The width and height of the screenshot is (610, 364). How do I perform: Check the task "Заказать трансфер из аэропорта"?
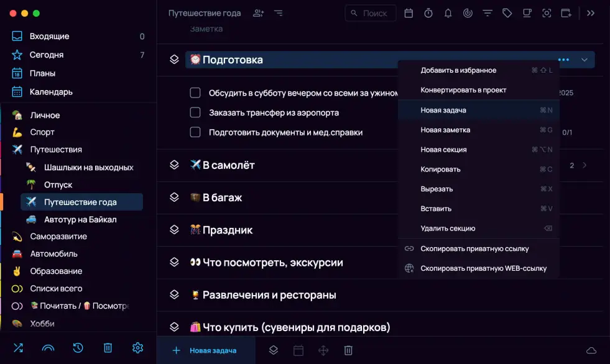click(195, 112)
